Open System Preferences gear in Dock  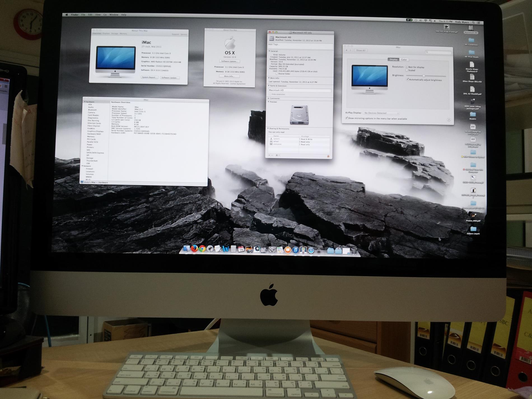click(272, 250)
